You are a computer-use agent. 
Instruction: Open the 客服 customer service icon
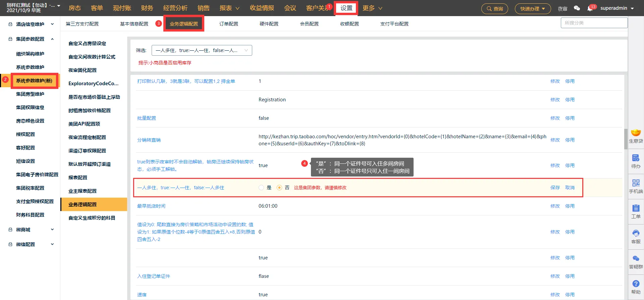pyautogui.click(x=636, y=237)
